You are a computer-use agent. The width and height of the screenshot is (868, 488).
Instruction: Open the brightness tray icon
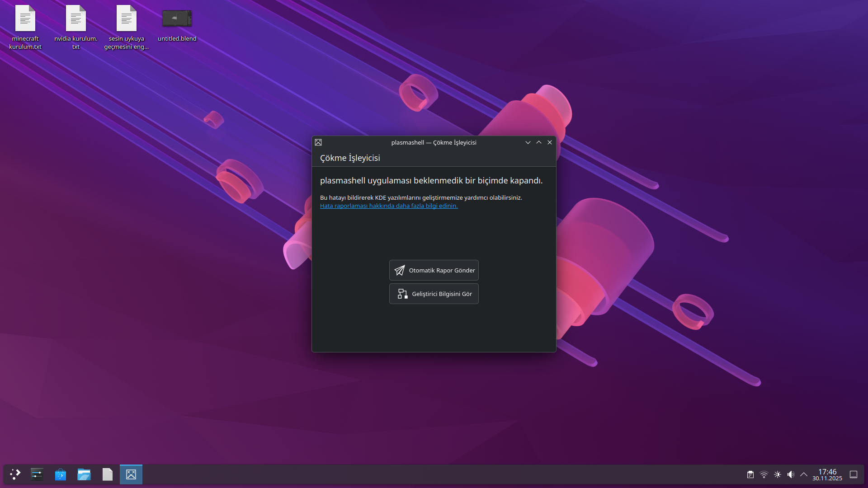(778, 474)
